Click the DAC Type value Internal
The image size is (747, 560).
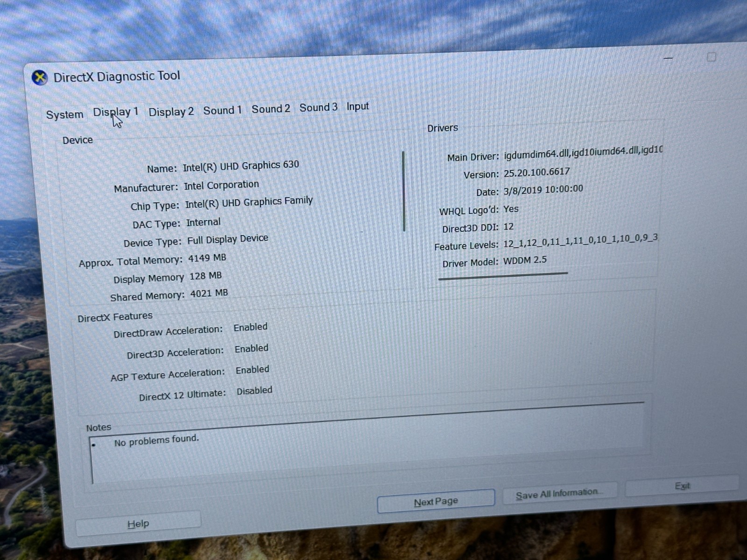point(204,223)
